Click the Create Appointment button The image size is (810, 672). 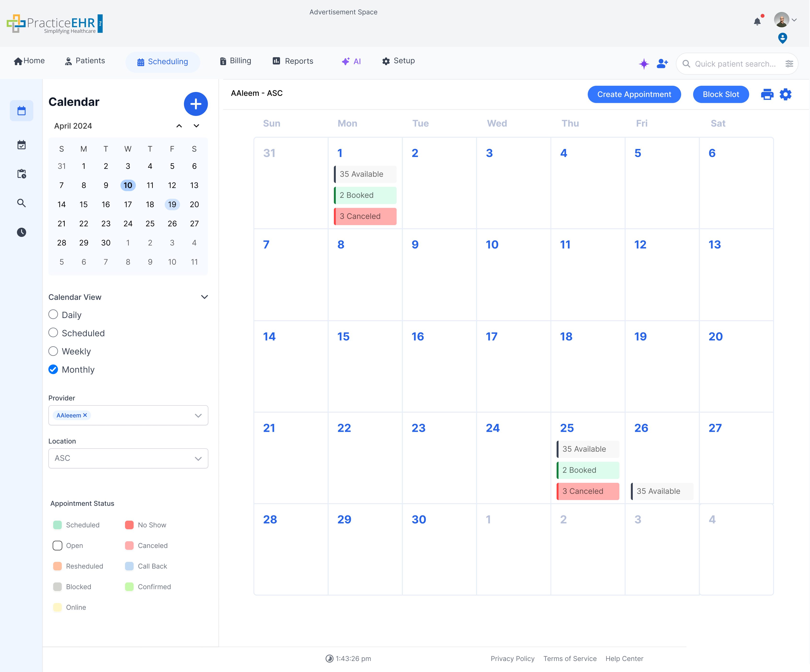[x=634, y=95]
